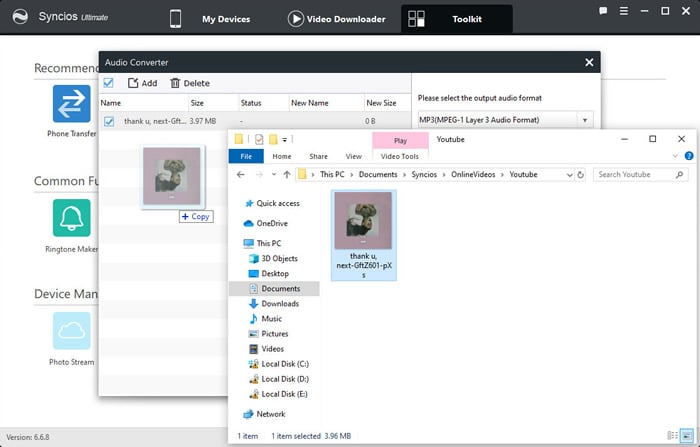Click the folder icon at left of Explorer title bar
700x447 pixels.
[239, 139]
